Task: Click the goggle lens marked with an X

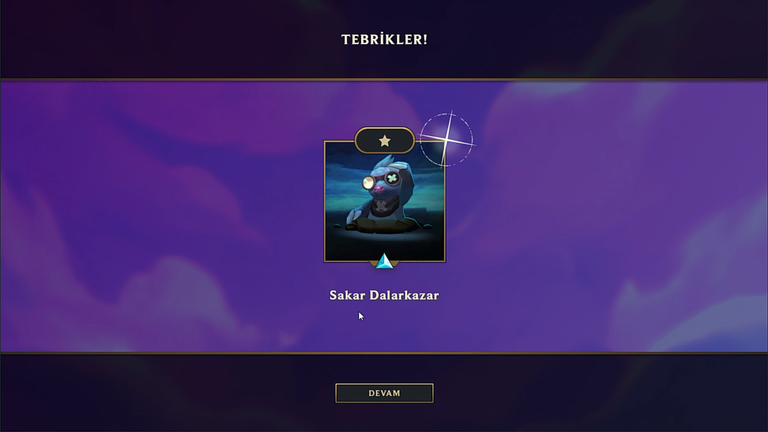Action: click(392, 178)
